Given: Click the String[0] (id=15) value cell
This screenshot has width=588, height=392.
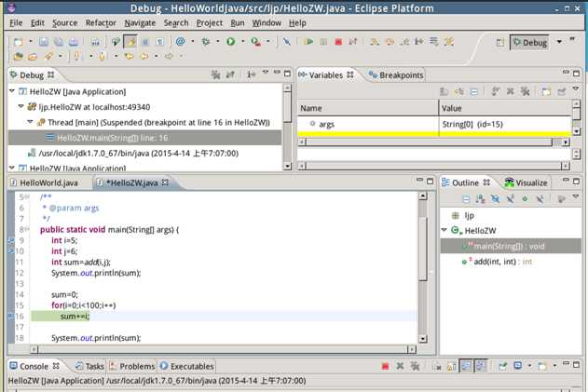Looking at the screenshot, I should tap(472, 124).
